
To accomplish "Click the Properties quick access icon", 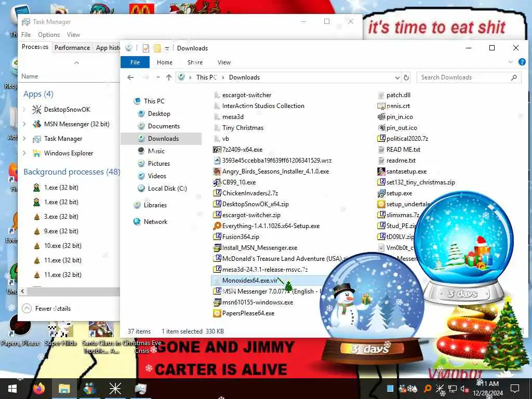I will [x=146, y=48].
